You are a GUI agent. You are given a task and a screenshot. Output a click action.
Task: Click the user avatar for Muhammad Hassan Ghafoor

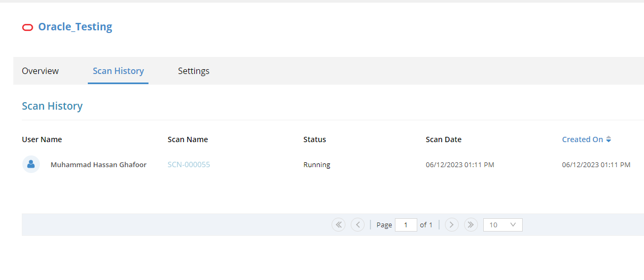(x=31, y=164)
